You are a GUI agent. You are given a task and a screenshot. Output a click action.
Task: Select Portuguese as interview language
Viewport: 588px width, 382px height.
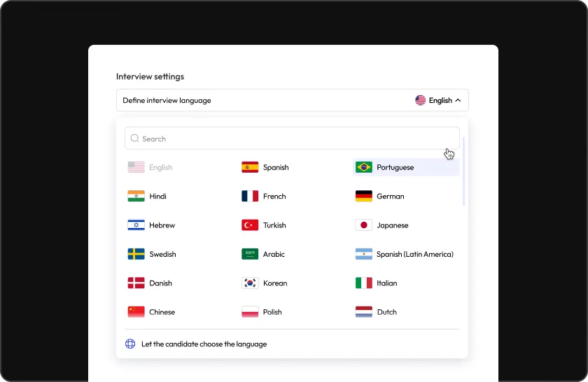pos(395,167)
